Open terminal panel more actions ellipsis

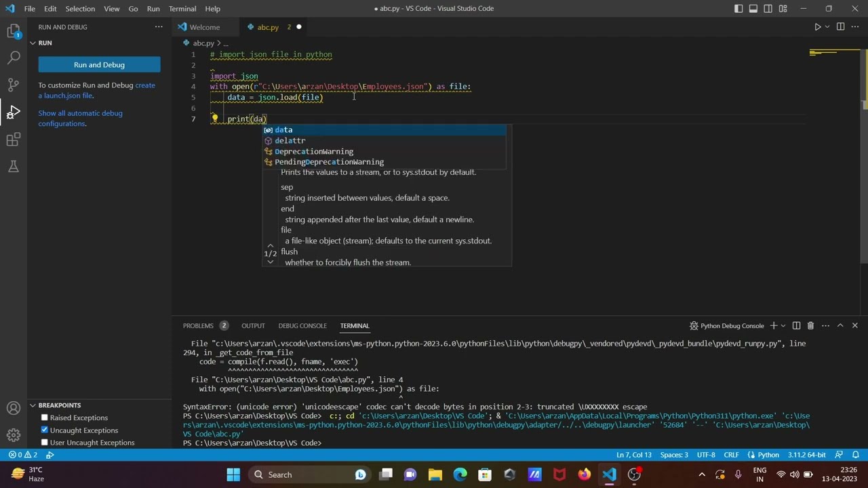click(x=825, y=325)
